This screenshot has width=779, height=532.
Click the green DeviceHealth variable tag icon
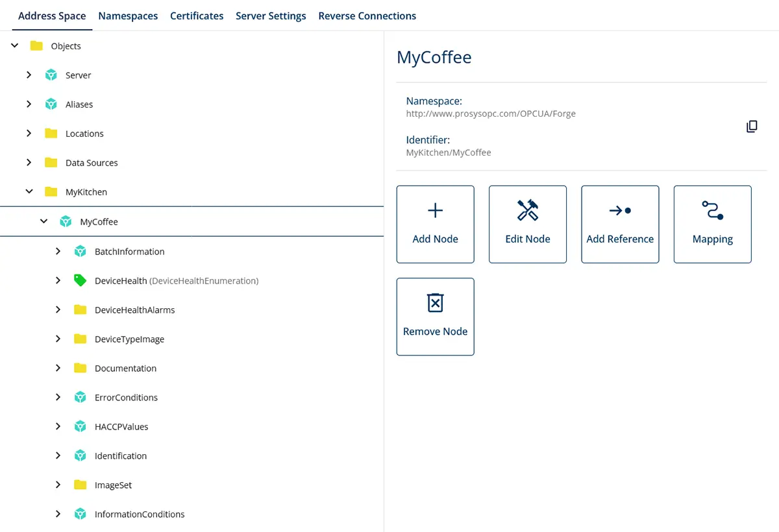pyautogui.click(x=80, y=280)
